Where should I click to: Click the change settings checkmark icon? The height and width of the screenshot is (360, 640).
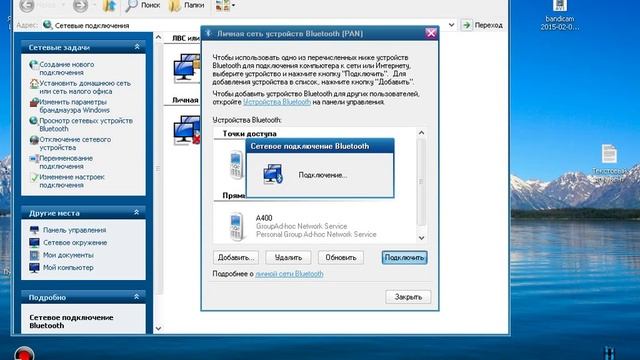pos(34,178)
